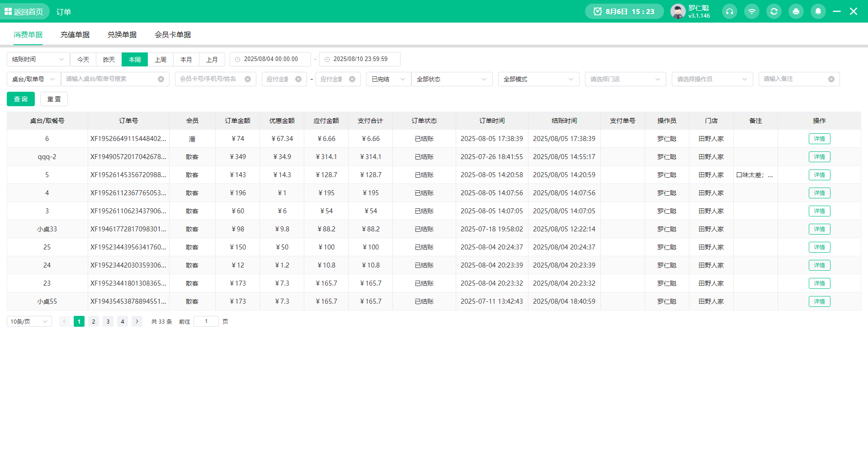Image resolution: width=868 pixels, height=470 pixels.
Task: Select the 本月 time range option
Action: tap(186, 59)
